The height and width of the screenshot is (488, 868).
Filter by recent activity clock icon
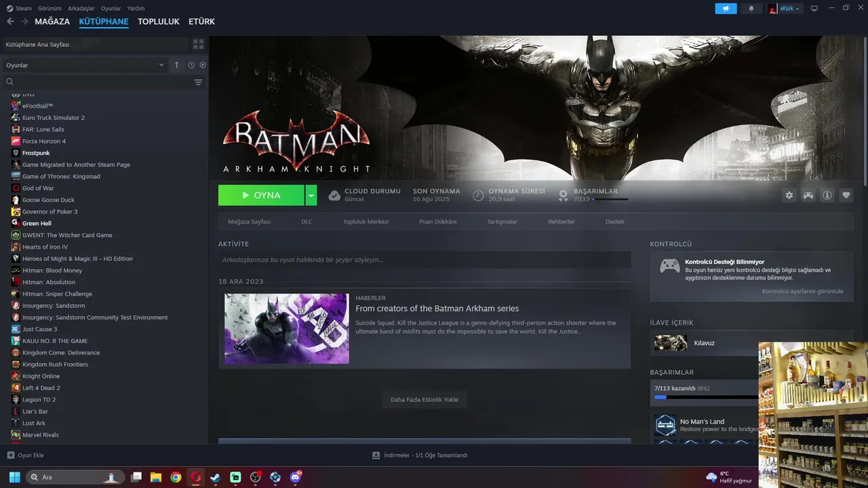coord(191,65)
